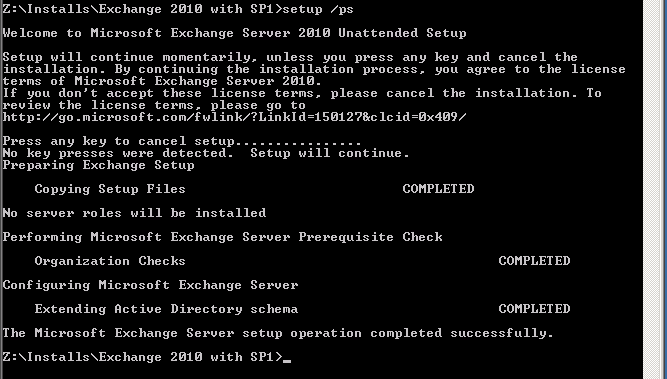Click COMPLETED beside Extending Active Directory schema
Image resolution: width=667 pixels, height=379 pixels.
point(534,309)
